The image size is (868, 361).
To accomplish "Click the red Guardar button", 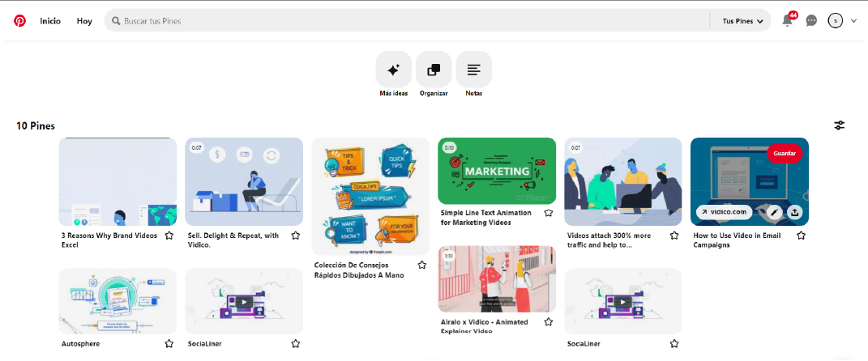I will coord(785,153).
